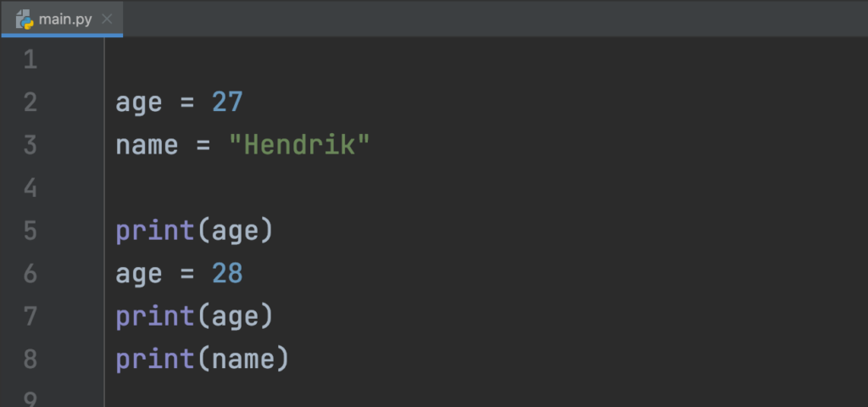Click the age variable on line 2
The image size is (868, 407).
(x=138, y=103)
